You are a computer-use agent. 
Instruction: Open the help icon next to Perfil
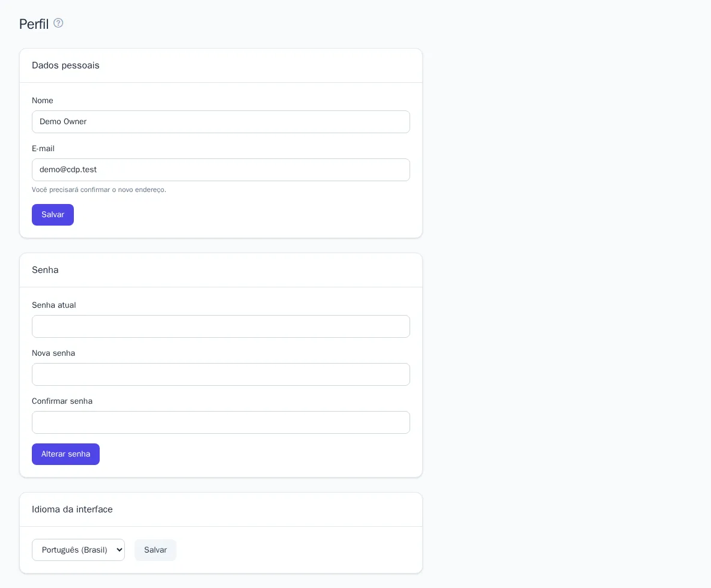point(58,23)
